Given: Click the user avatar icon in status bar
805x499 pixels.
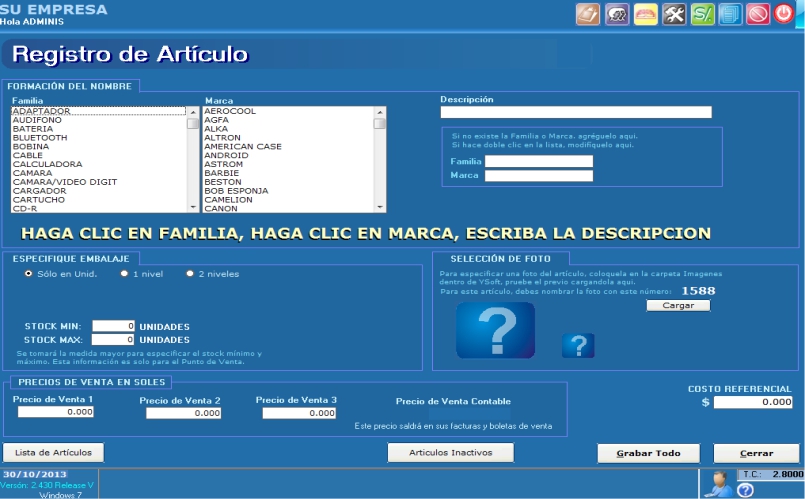Looking at the screenshot, I should point(716,483).
